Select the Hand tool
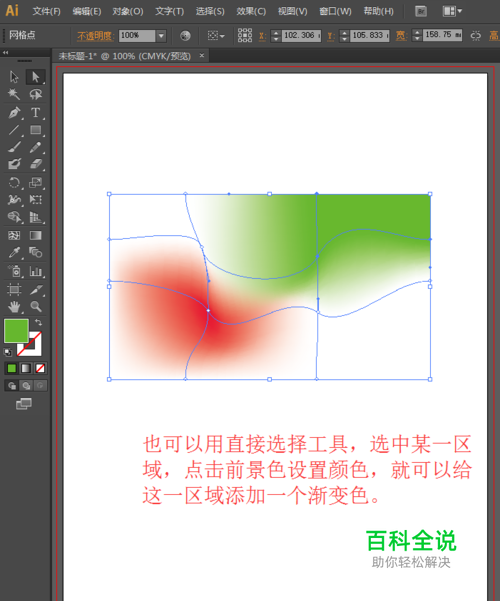 pos(14,307)
